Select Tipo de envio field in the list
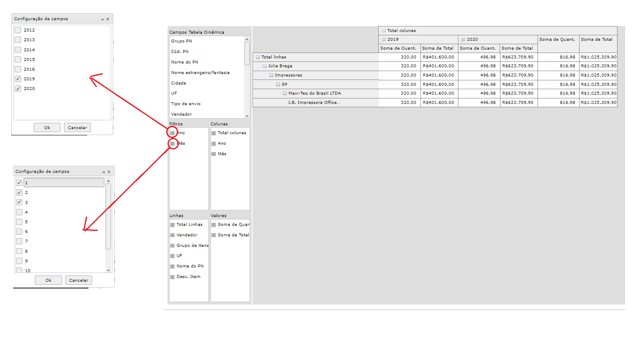644x339 pixels. pyautogui.click(x=186, y=103)
